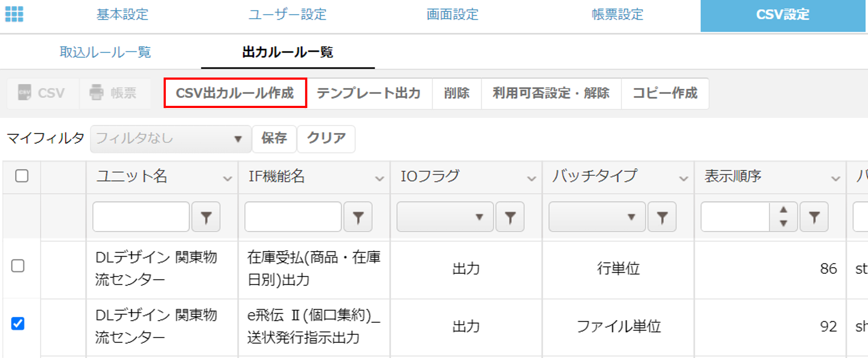Click CSV出力ルール作成 button
Image resolution: width=868 pixels, height=358 pixels.
tap(235, 93)
